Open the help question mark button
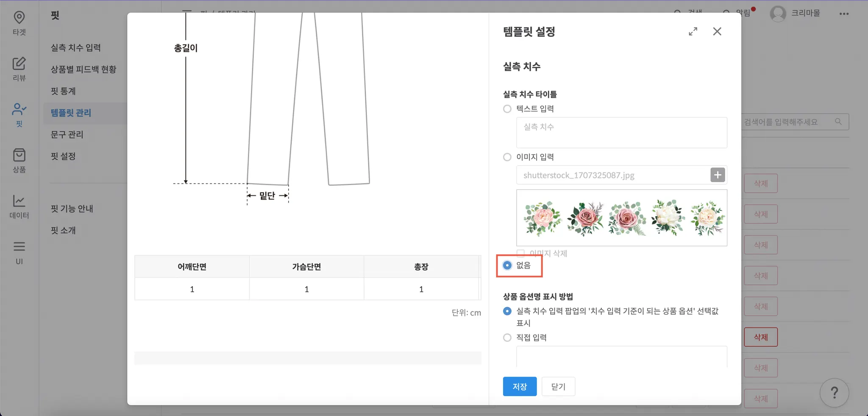The image size is (868, 416). tap(834, 393)
